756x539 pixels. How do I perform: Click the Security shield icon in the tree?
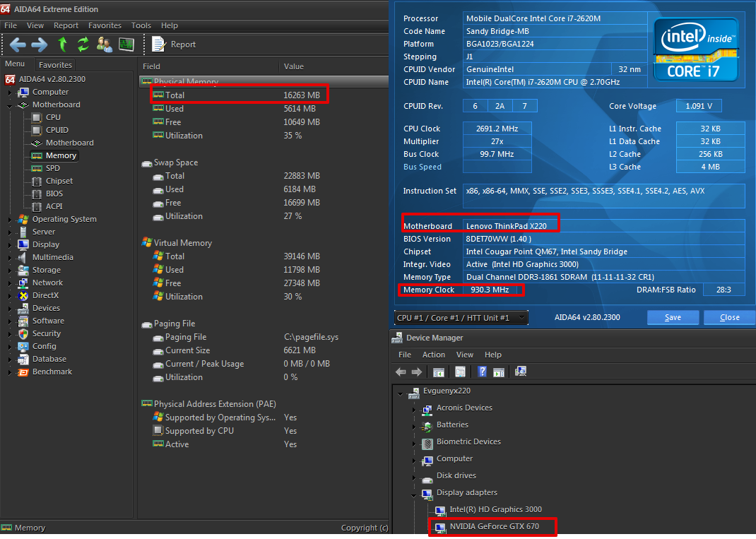click(x=23, y=333)
